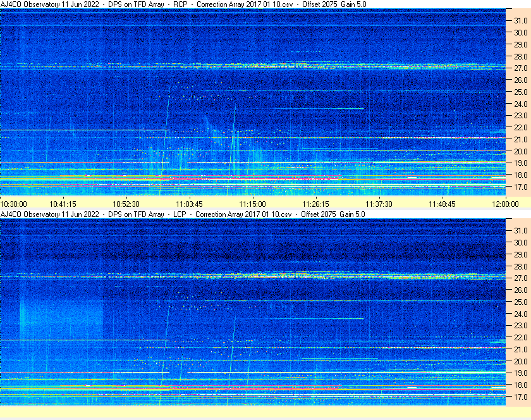Select the 25.0 label on RCP frequency axis
531x420 pixels.
(521, 92)
